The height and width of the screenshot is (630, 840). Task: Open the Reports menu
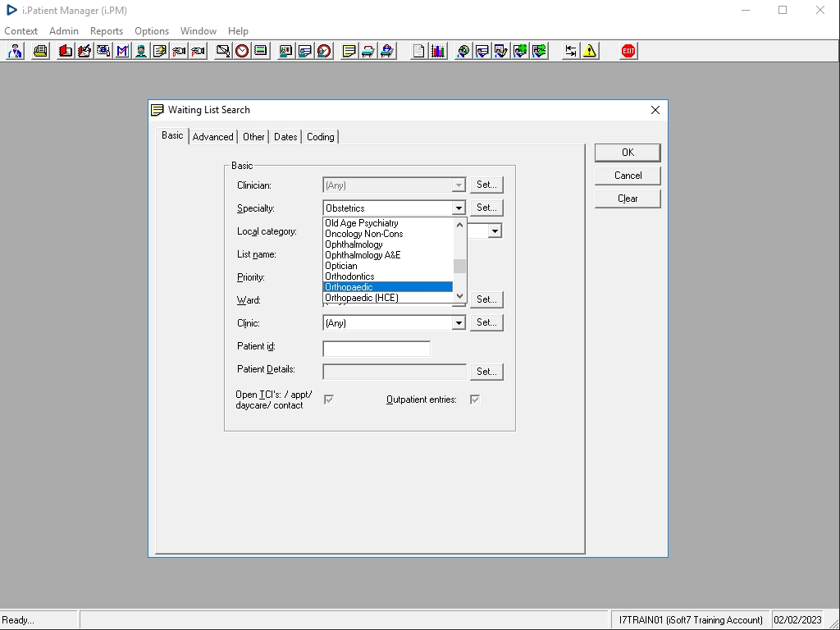(x=106, y=31)
